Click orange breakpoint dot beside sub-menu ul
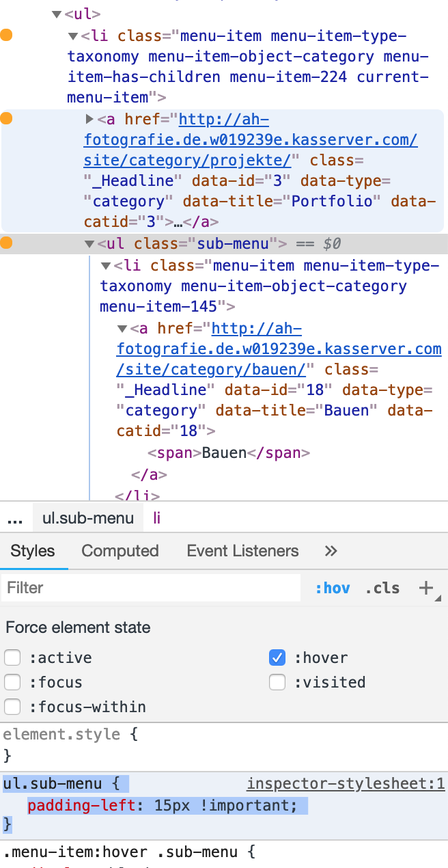The image size is (448, 868). [7, 243]
